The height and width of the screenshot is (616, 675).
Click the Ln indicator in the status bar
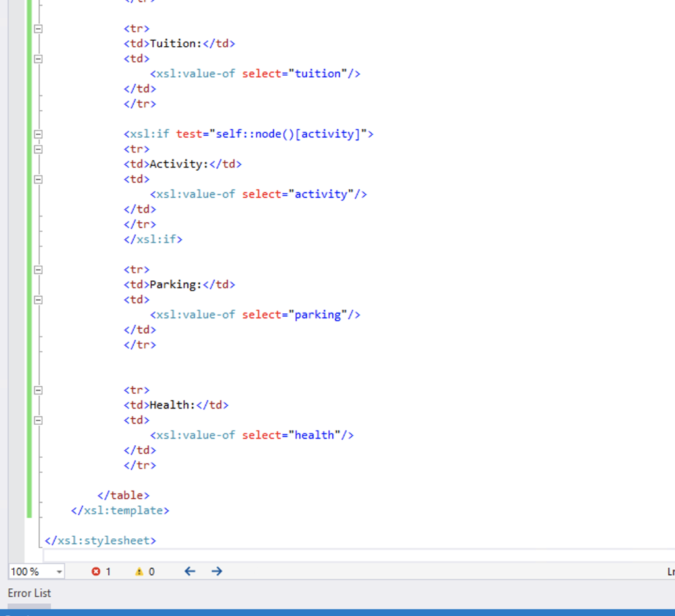pos(670,571)
